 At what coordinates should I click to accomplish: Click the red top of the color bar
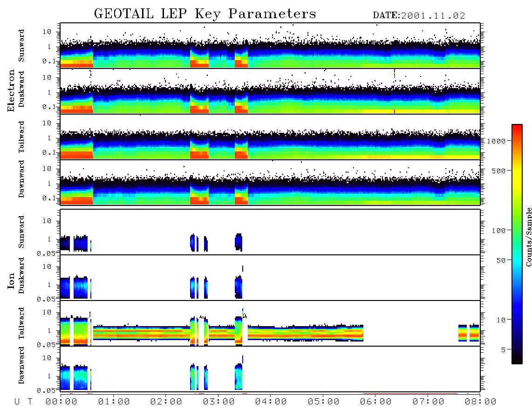tap(517, 128)
